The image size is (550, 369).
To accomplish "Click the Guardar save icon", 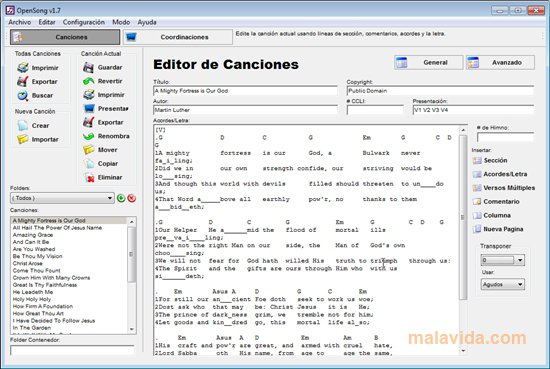I will coord(88,67).
